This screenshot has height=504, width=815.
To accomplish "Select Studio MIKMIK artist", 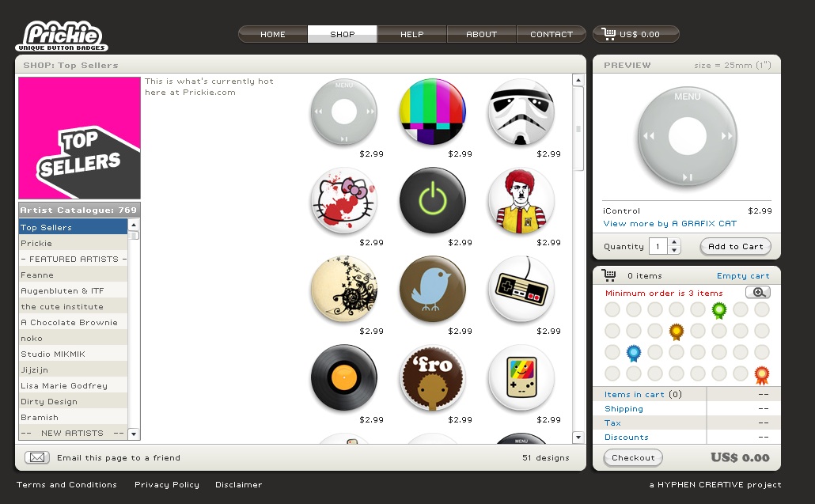I will 74,354.
